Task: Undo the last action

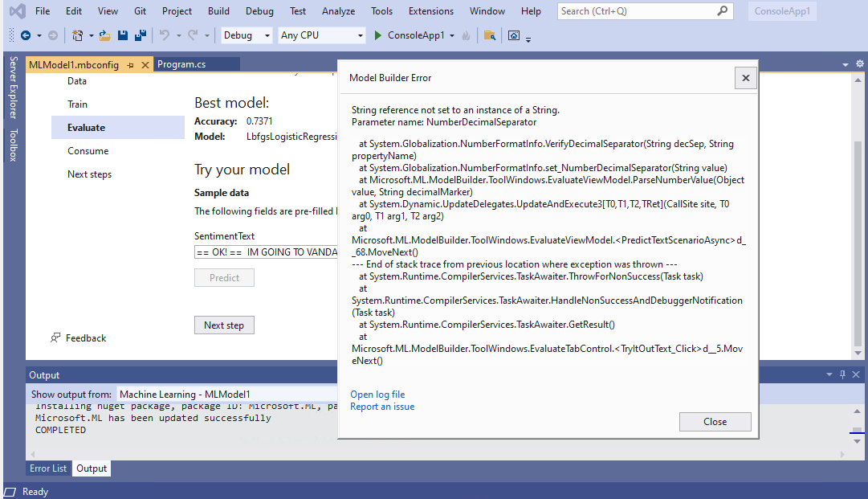Action: (x=165, y=35)
